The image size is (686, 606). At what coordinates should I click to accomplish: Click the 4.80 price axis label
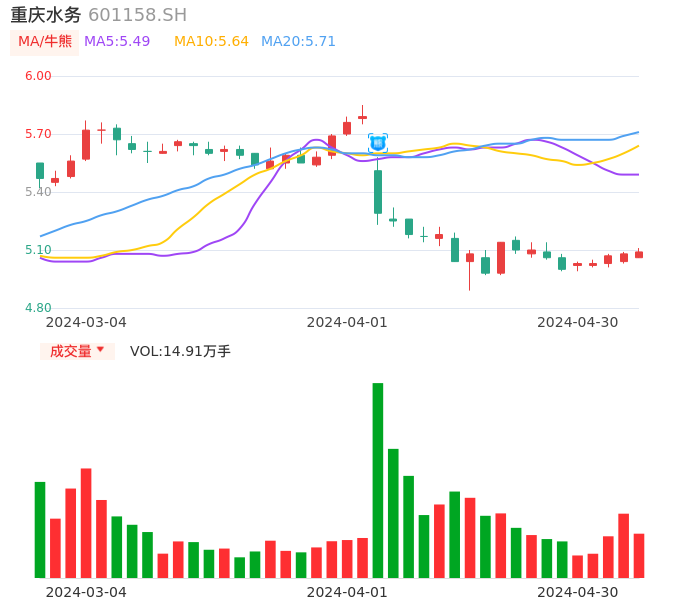tap(38, 308)
